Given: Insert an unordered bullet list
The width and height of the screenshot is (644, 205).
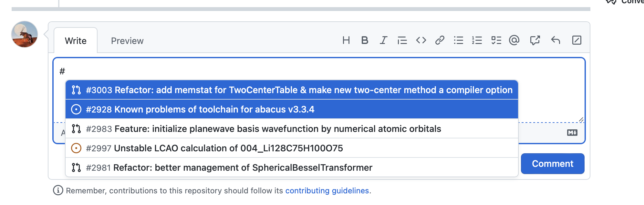Looking at the screenshot, I should 458,40.
